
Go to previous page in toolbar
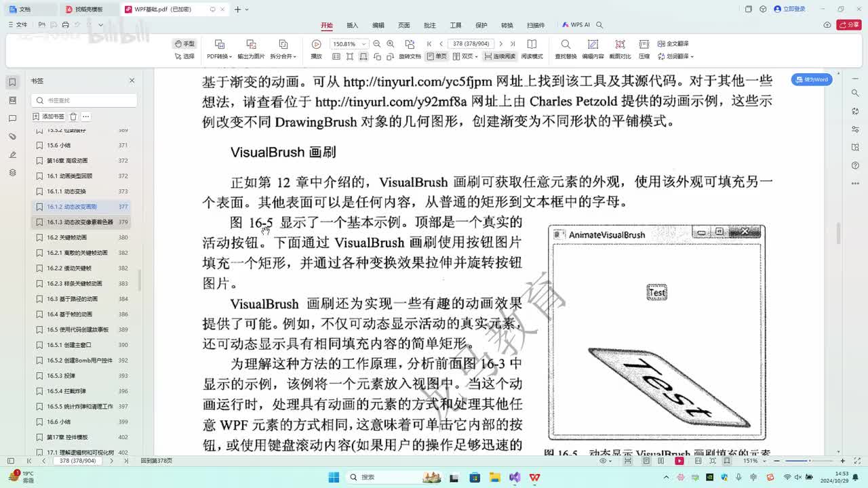click(x=441, y=44)
